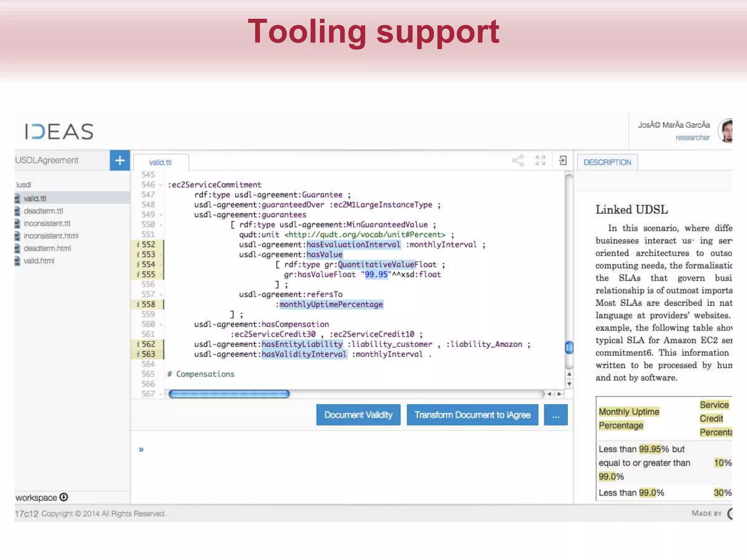Click the highlighted 99.95 value in code

(x=376, y=274)
